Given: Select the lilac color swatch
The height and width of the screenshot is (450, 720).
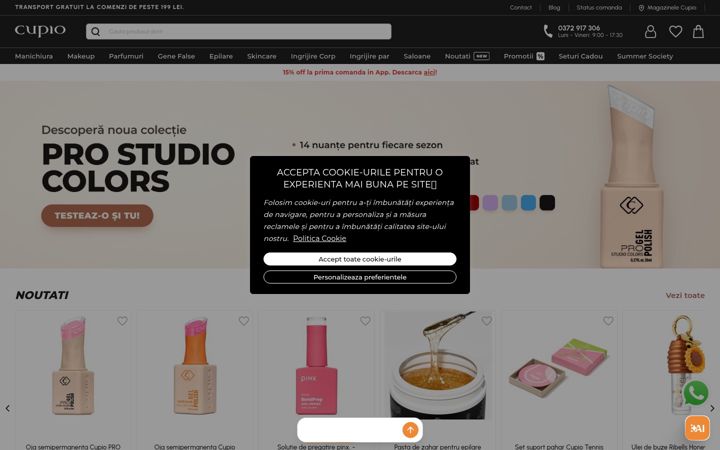Looking at the screenshot, I should (490, 202).
